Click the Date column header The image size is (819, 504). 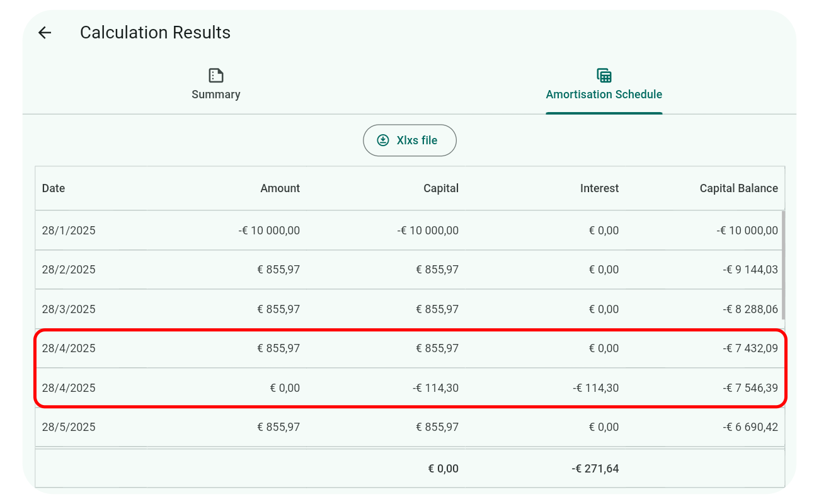pyautogui.click(x=54, y=188)
